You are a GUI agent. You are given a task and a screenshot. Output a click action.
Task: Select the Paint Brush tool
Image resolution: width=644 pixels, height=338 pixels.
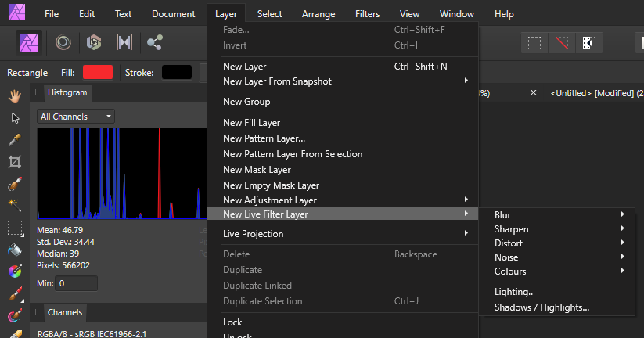[x=15, y=294]
